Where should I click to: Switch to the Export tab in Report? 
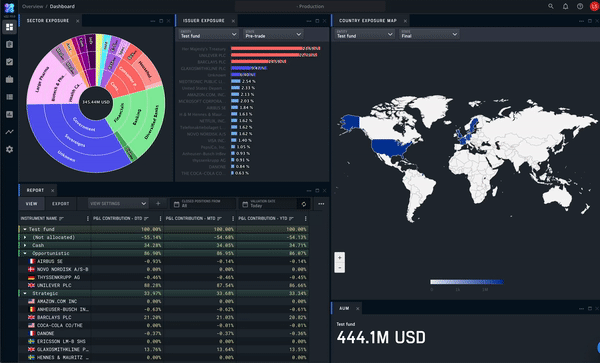click(60, 204)
